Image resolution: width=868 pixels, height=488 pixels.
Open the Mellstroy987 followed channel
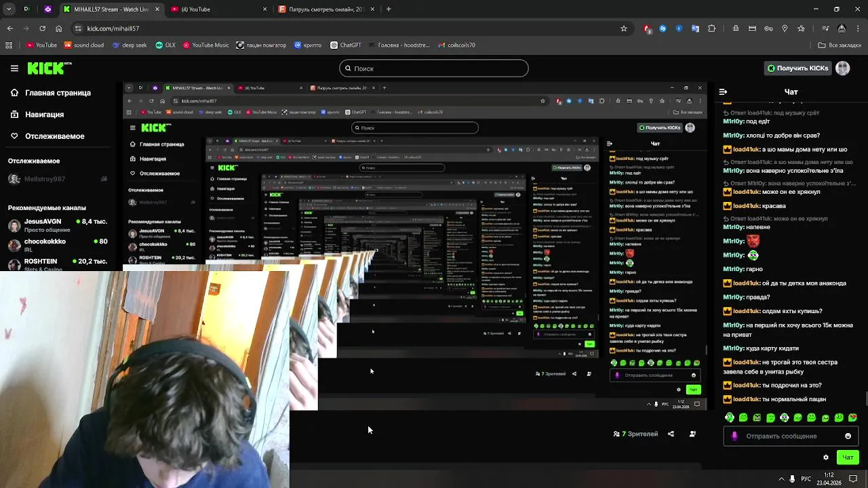58,179
